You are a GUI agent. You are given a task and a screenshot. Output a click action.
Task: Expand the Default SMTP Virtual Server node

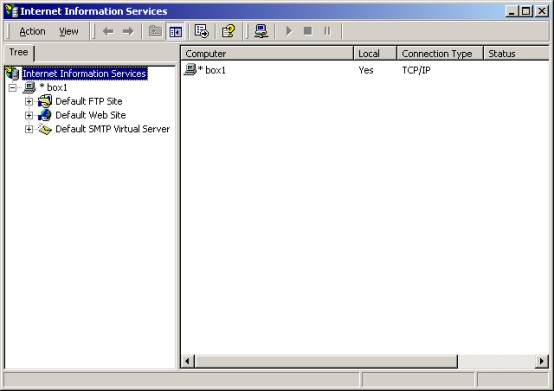pos(29,129)
